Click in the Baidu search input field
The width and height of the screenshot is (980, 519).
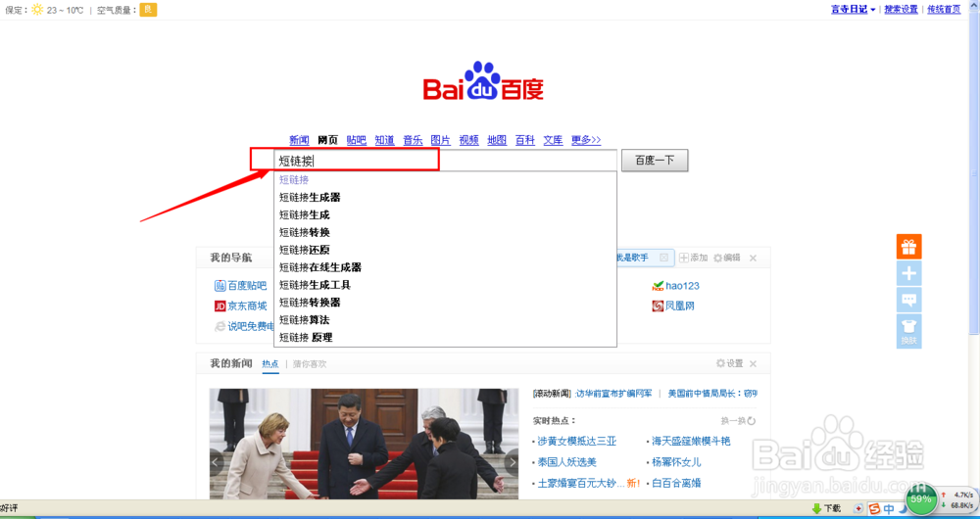pyautogui.click(x=445, y=161)
